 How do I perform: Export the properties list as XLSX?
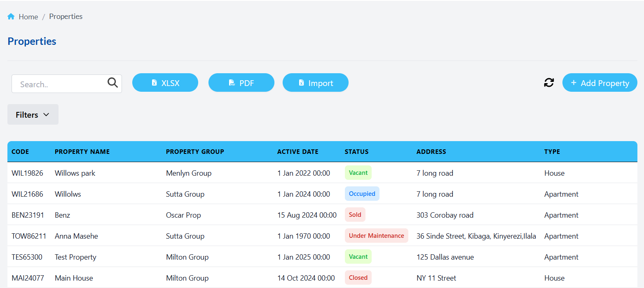[165, 83]
